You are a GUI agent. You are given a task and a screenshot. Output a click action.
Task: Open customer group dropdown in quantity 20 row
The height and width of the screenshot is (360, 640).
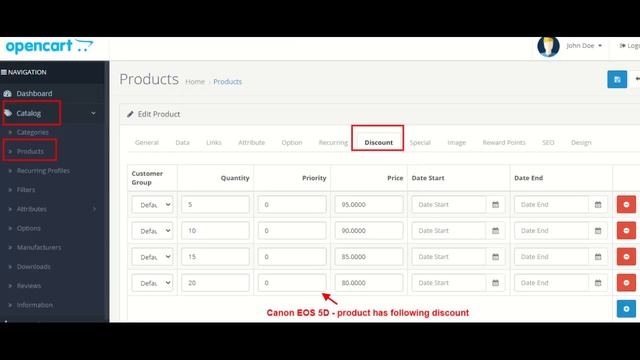coord(152,283)
